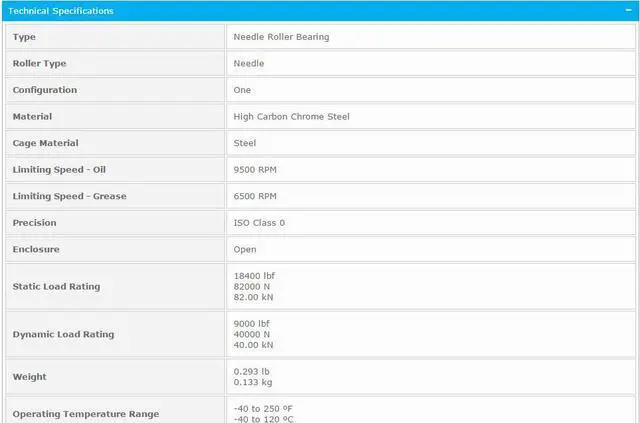Click the Enclosure row label

pos(36,249)
